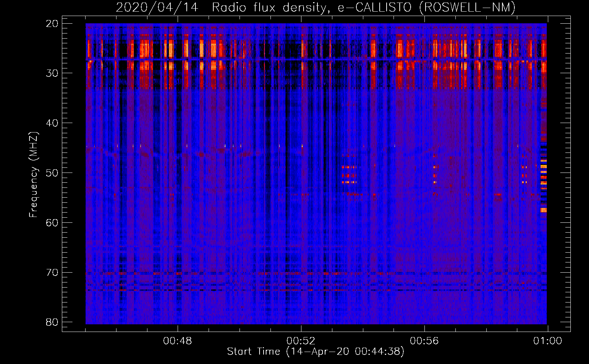589x364 pixels.
Task: Click the 70 MHz frequency tick label
Action: [x=52, y=273]
